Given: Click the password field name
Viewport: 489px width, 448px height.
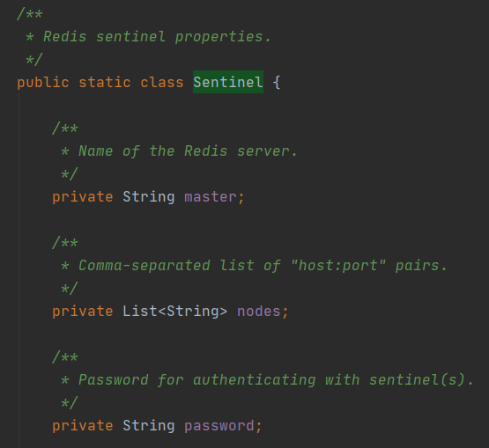Looking at the screenshot, I should pos(219,426).
